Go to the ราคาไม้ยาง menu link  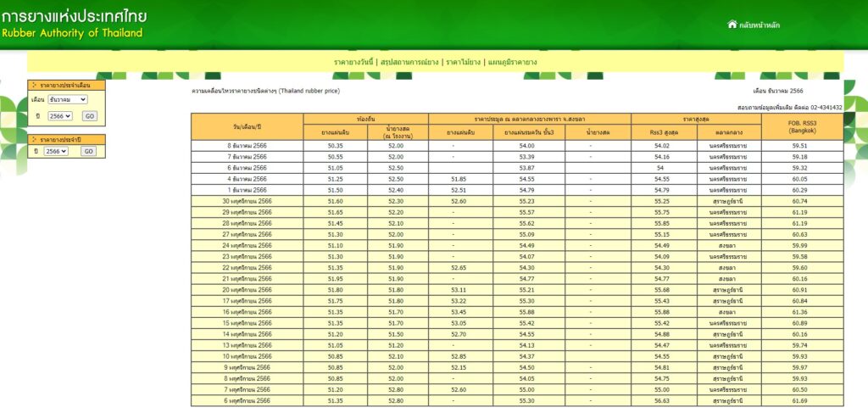(466, 62)
